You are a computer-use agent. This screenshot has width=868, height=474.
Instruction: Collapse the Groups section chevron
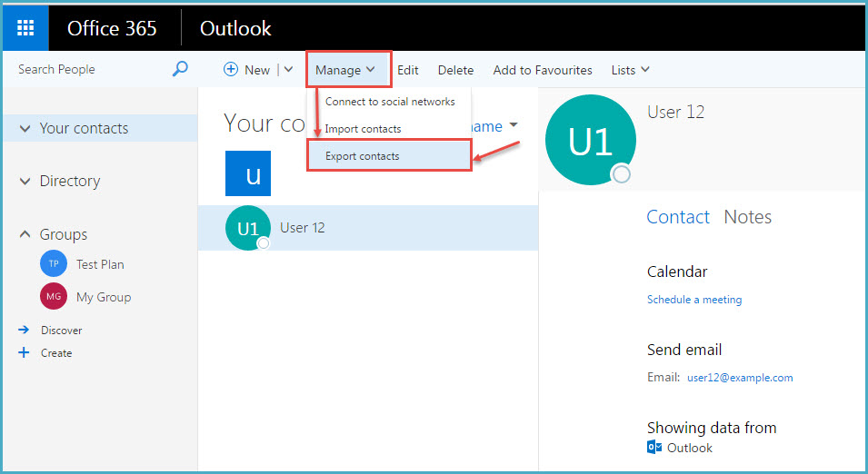tap(25, 234)
